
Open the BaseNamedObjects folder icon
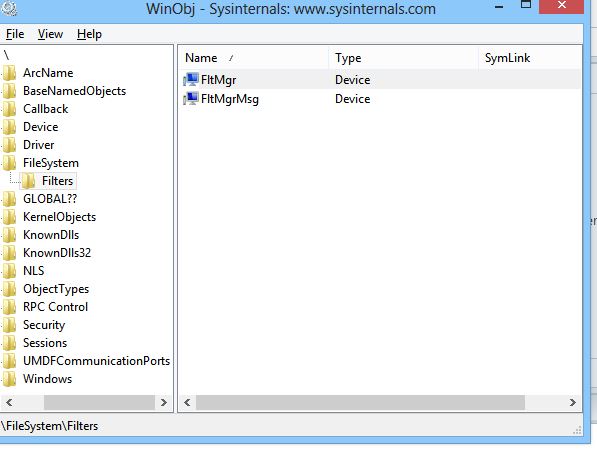[x=9, y=91]
